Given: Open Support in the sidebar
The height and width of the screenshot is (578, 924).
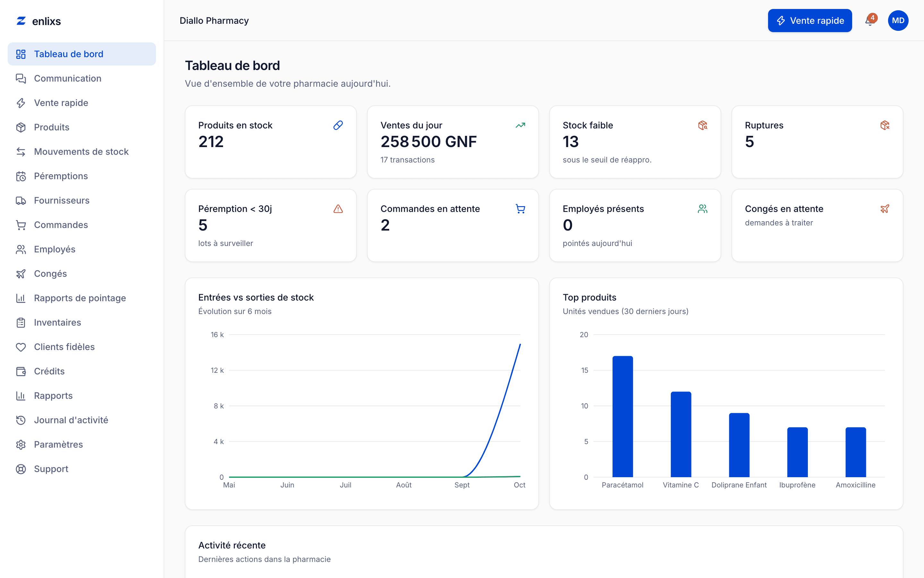Looking at the screenshot, I should pos(82,469).
